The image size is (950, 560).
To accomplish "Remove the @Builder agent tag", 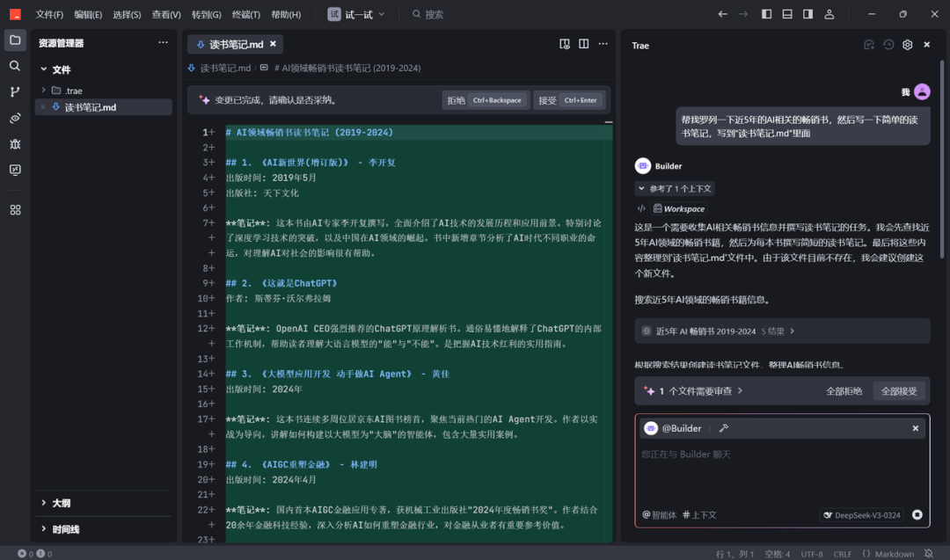I will pyautogui.click(x=915, y=428).
